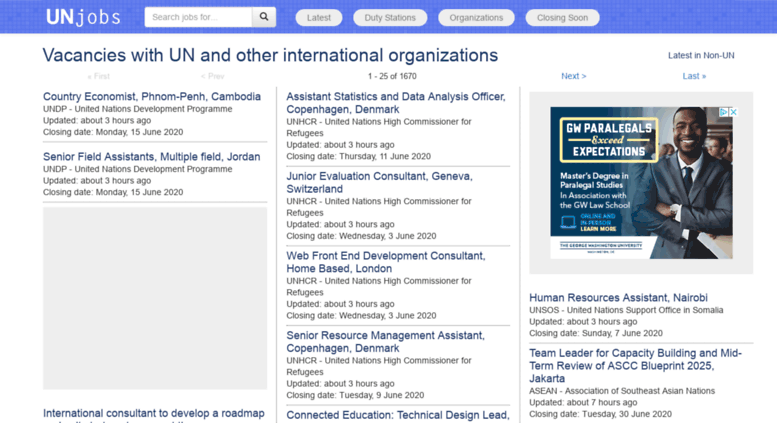Click the page heading Vacancies with UN
The height and width of the screenshot is (423, 777).
[270, 55]
